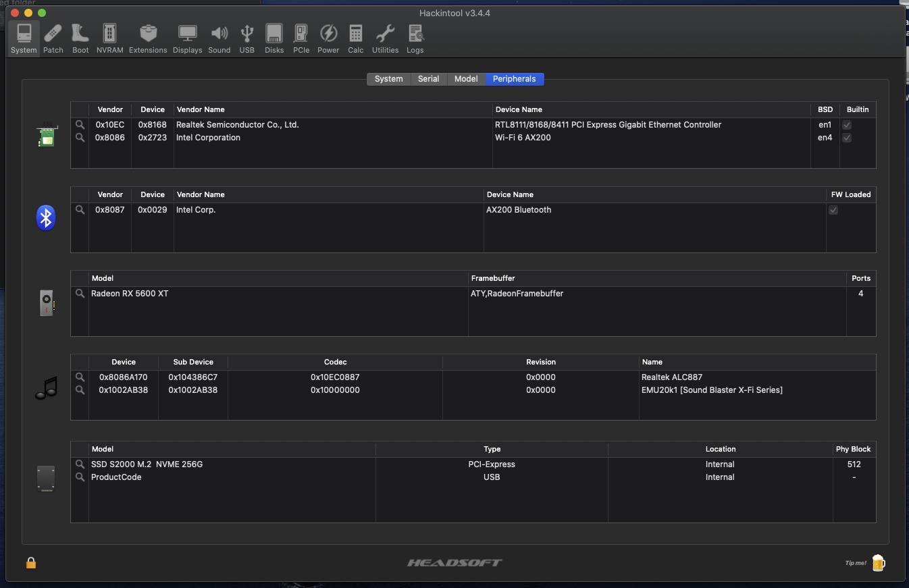Viewport: 909px width, 588px height.
Task: Click magnifier next to SSD S2000 M.2
Action: pyautogui.click(x=80, y=464)
